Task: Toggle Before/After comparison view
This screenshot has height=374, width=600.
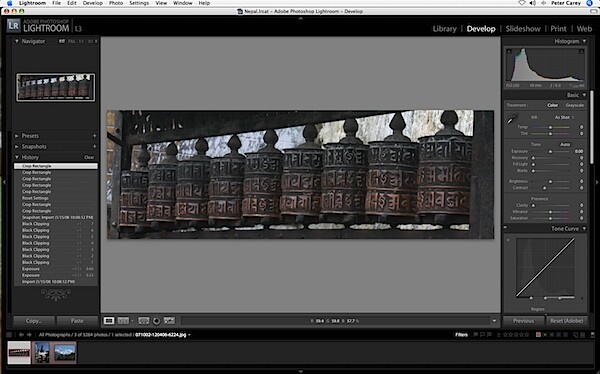Action: [123, 321]
